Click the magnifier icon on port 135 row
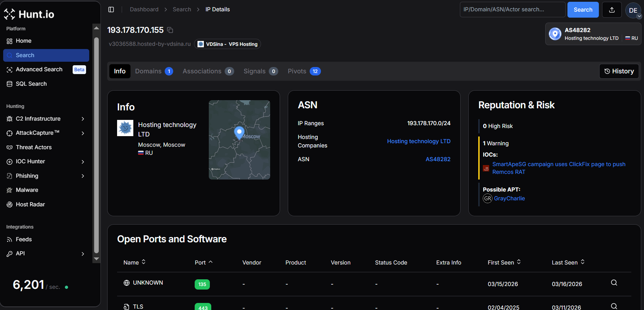The width and height of the screenshot is (644, 310). [x=614, y=283]
